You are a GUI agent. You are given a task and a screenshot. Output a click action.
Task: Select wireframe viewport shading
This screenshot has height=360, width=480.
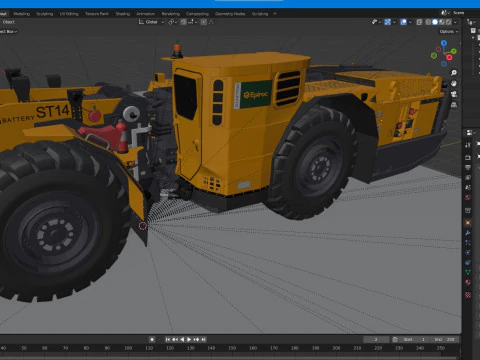[428, 22]
